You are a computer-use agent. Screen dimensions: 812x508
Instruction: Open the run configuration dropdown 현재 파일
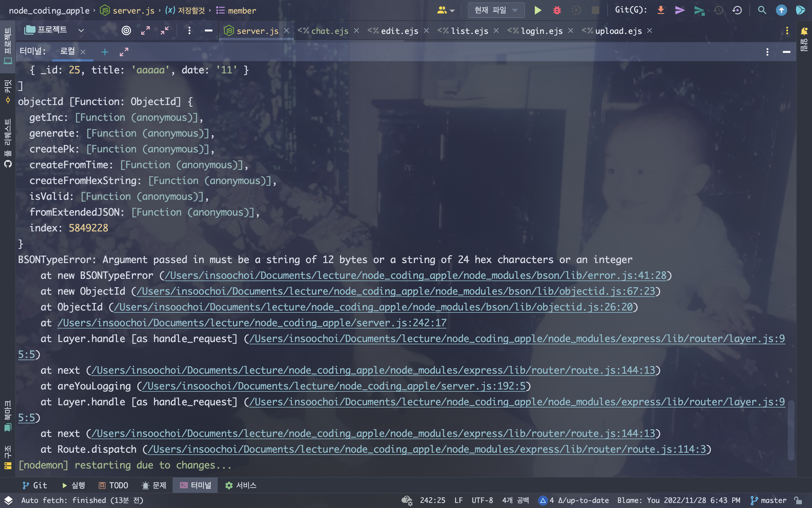[496, 10]
